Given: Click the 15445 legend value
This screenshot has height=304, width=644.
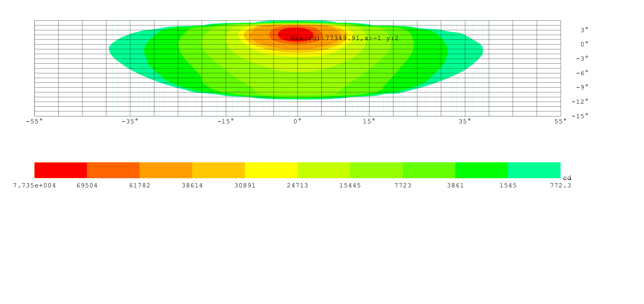Looking at the screenshot, I should point(350,186).
